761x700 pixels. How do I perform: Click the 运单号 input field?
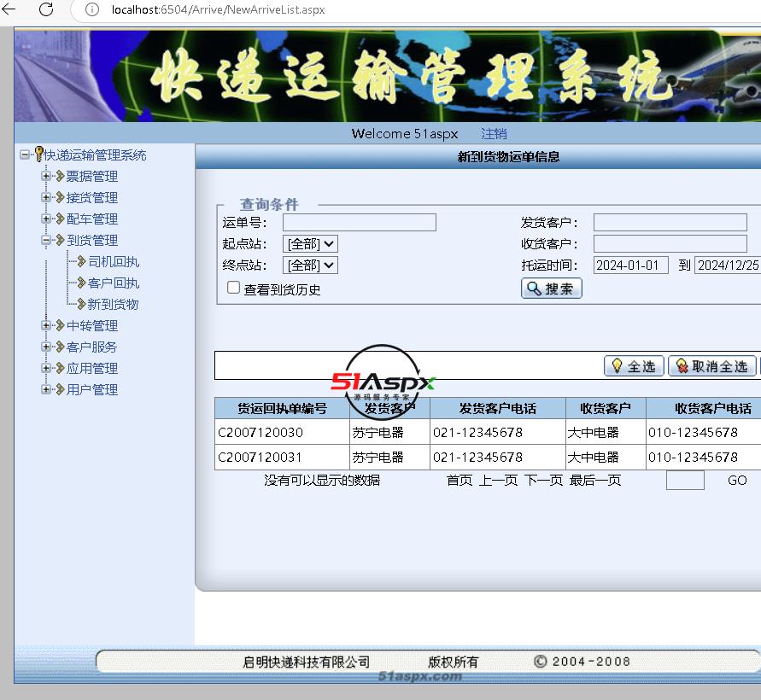tap(359, 223)
